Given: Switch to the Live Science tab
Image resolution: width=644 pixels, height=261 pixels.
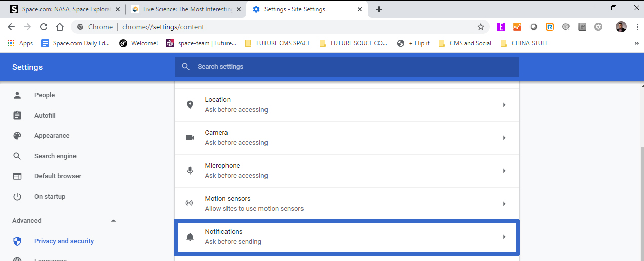Looking at the screenshot, I should (181, 9).
